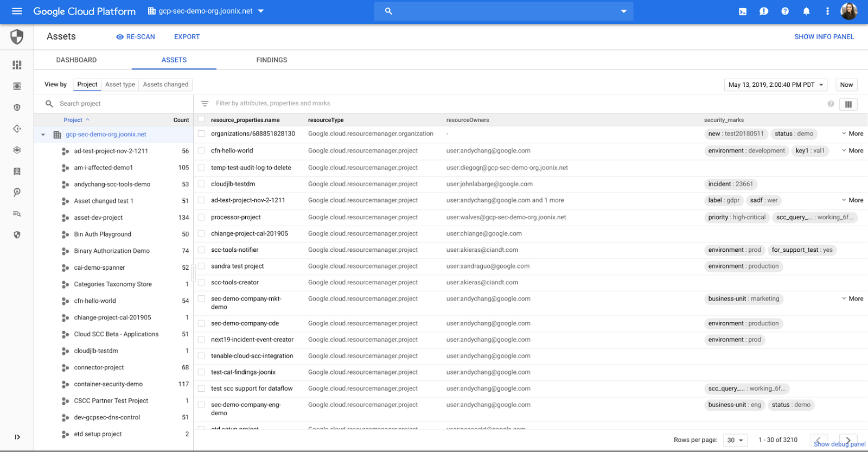Collapse the gcp-sec-demo-org.joonix.net tree node
Image resolution: width=868 pixels, height=452 pixels.
[x=43, y=135]
